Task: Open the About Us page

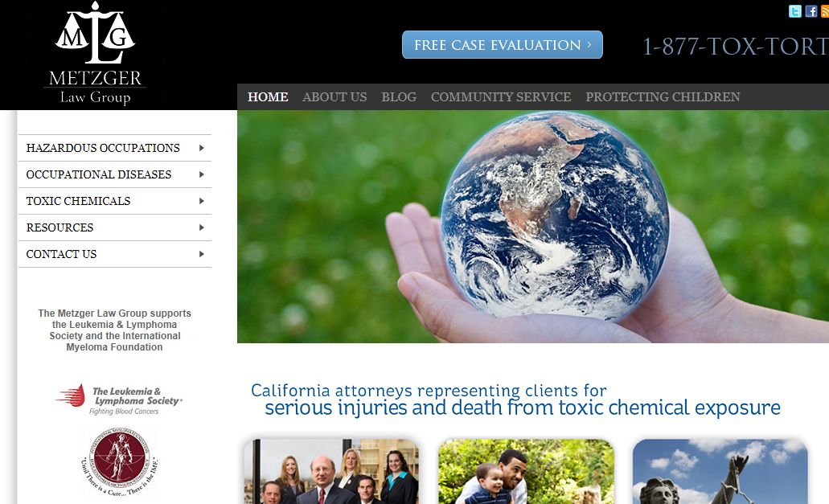Action: [x=334, y=97]
